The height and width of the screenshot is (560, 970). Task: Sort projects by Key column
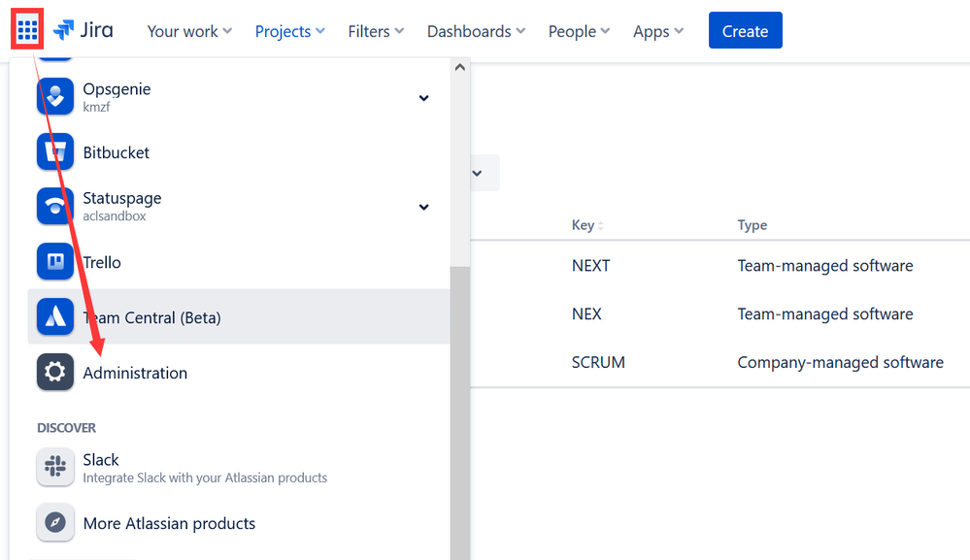pos(587,225)
